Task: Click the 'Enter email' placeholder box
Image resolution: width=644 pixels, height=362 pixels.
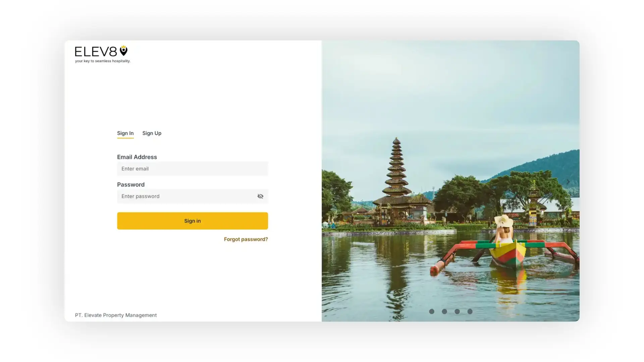Action: pyautogui.click(x=192, y=169)
